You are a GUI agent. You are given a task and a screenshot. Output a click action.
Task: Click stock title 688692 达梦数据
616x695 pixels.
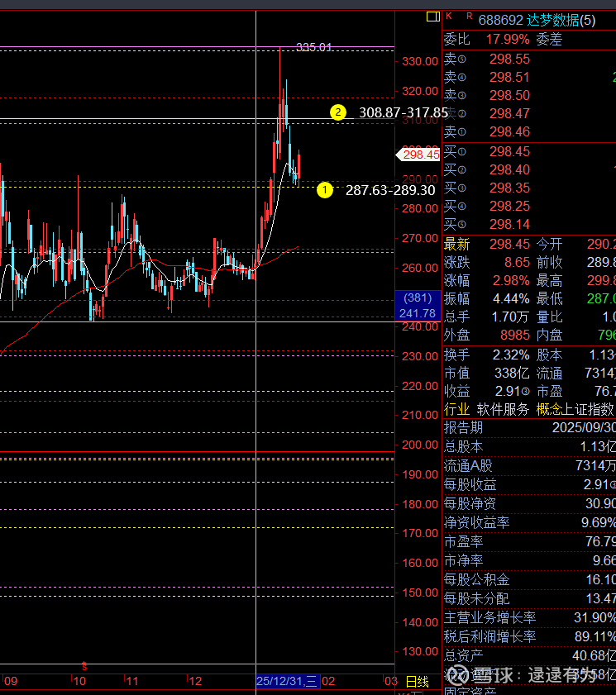[x=537, y=20]
